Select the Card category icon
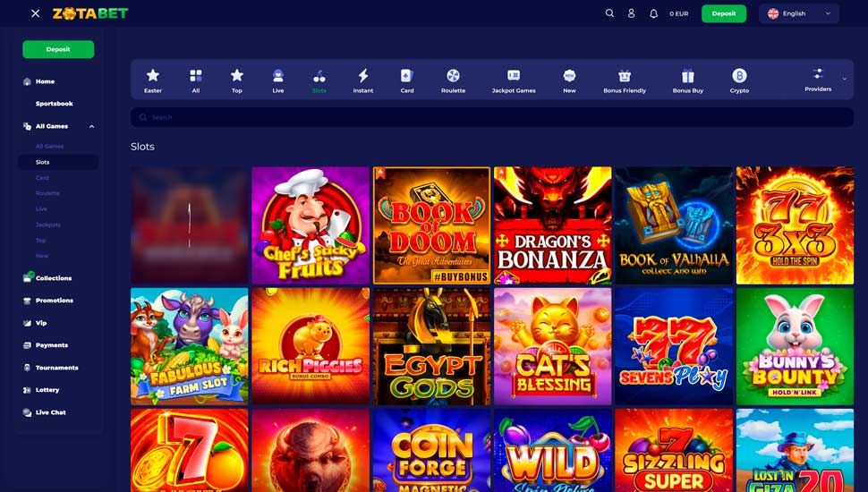Screen dimensions: 868x492 (x=407, y=75)
